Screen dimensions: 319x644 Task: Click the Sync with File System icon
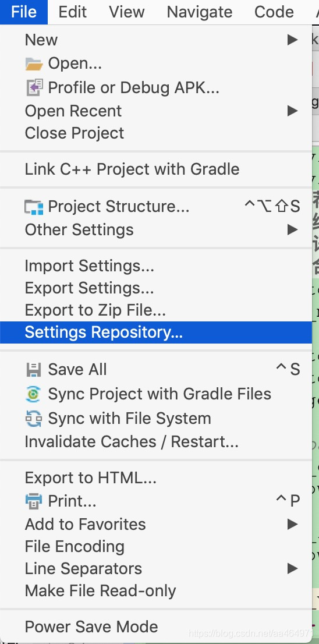pyautogui.click(x=34, y=419)
